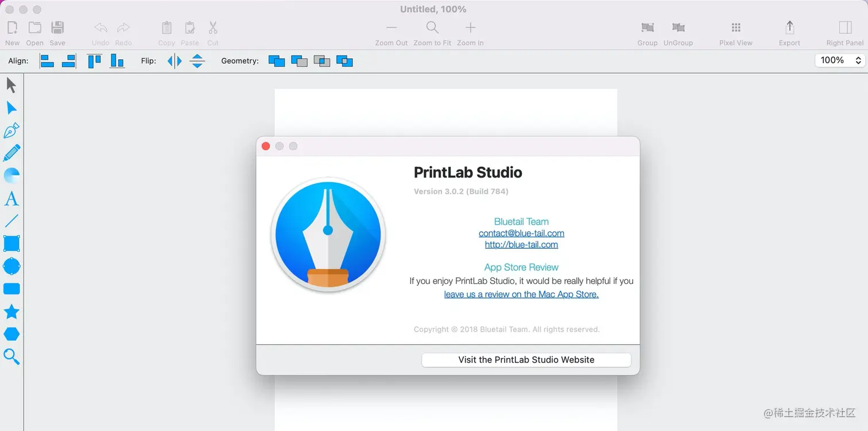Apply first Geometry boolean operation icon

(277, 61)
